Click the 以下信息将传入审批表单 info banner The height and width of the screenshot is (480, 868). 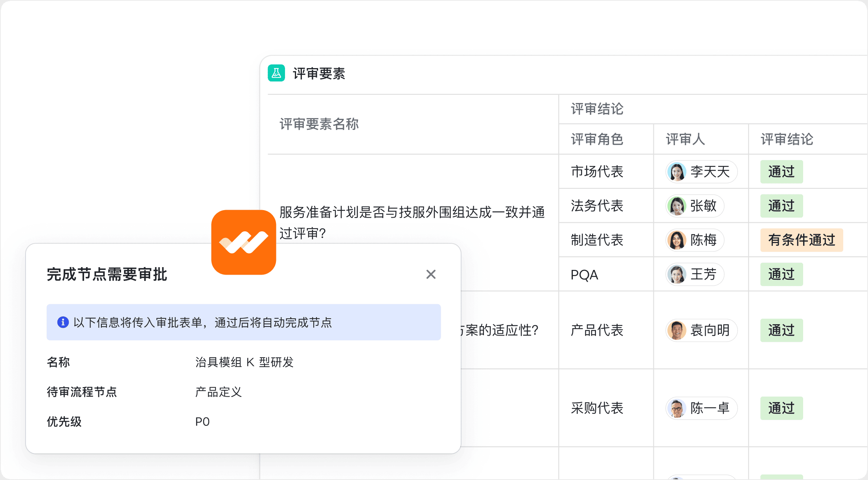coord(244,322)
